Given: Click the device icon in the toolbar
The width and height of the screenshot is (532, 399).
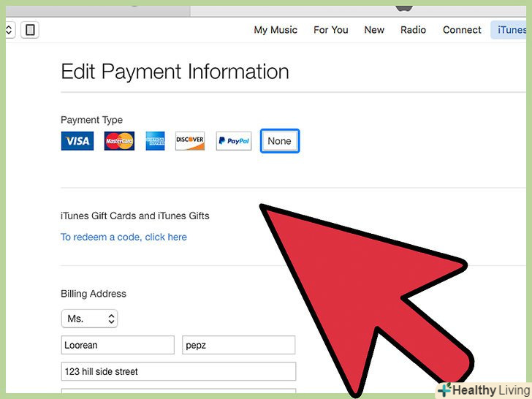Looking at the screenshot, I should click(30, 30).
